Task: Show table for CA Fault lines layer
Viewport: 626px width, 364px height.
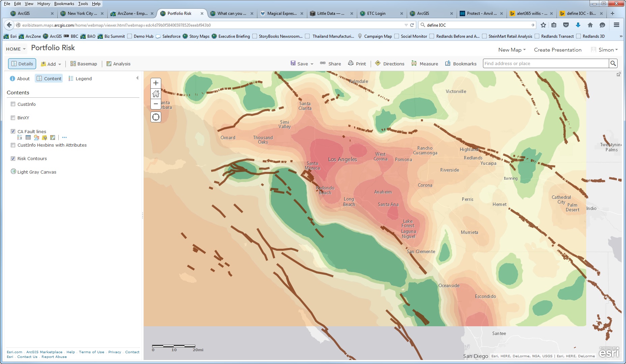Action: 28,138
